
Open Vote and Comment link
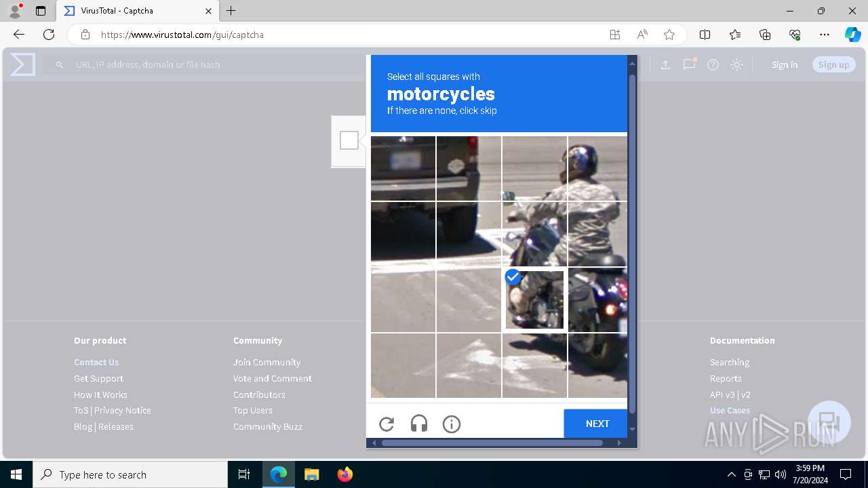[273, 378]
